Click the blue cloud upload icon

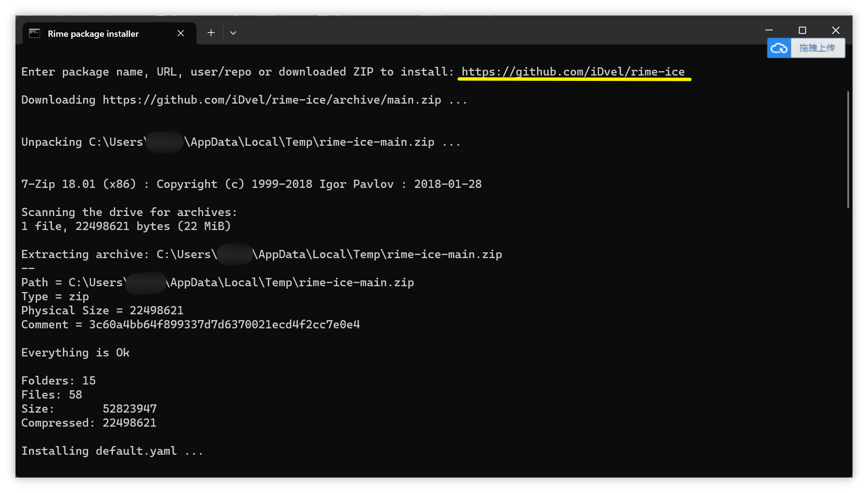point(780,48)
